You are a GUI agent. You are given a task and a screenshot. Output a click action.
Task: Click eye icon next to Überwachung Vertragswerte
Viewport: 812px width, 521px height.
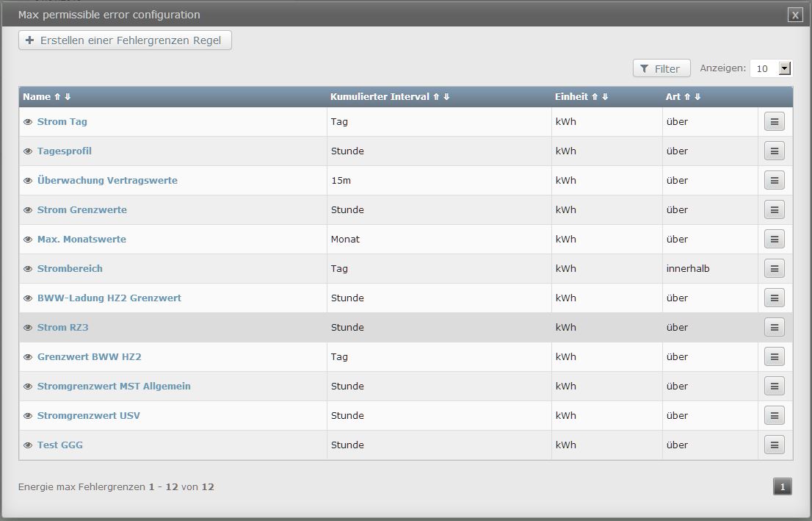pyautogui.click(x=28, y=181)
